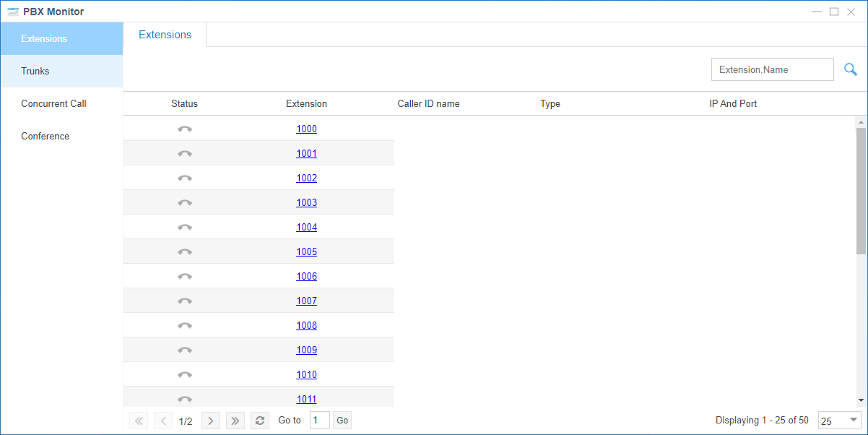Click the search magnifier icon
868x435 pixels.
850,69
